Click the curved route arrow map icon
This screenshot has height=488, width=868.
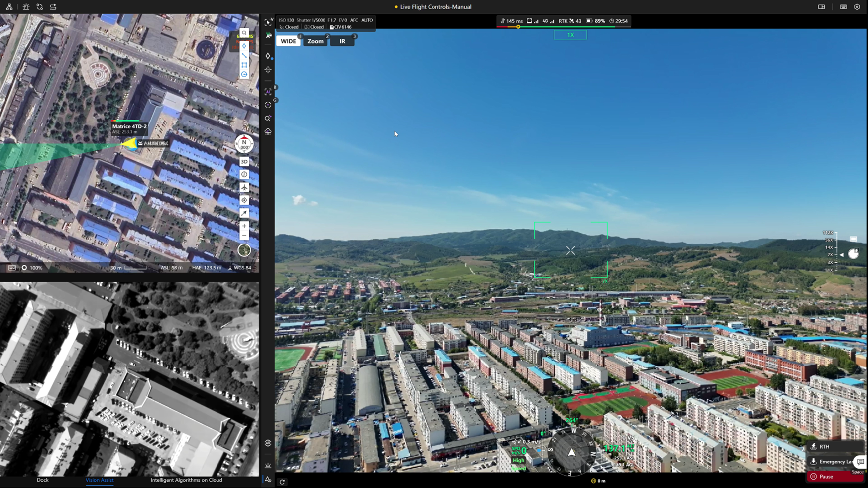coord(244,213)
